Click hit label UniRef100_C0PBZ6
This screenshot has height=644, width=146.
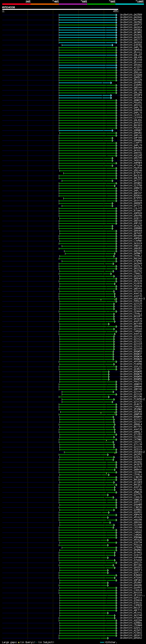[131, 605]
